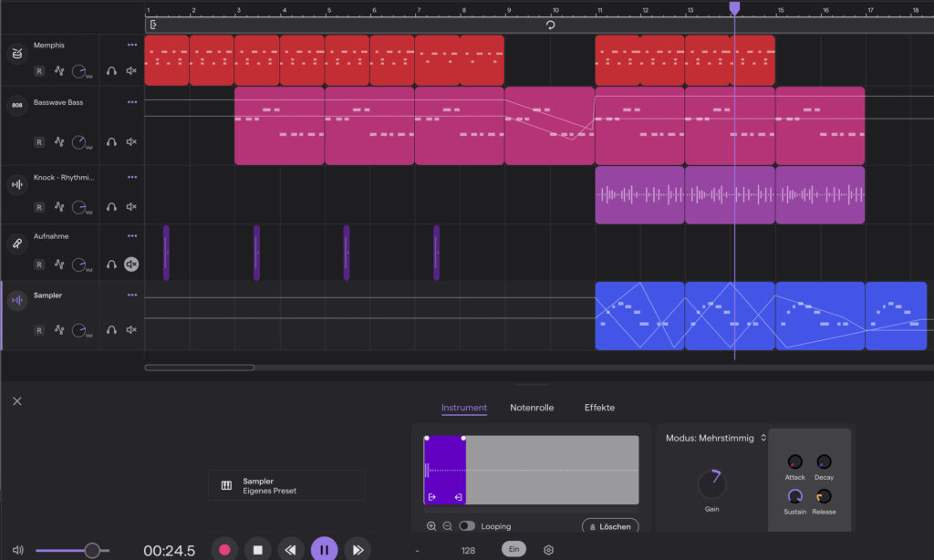The image size is (934, 560).
Task: Close the instrument panel
Action: pos(17,401)
